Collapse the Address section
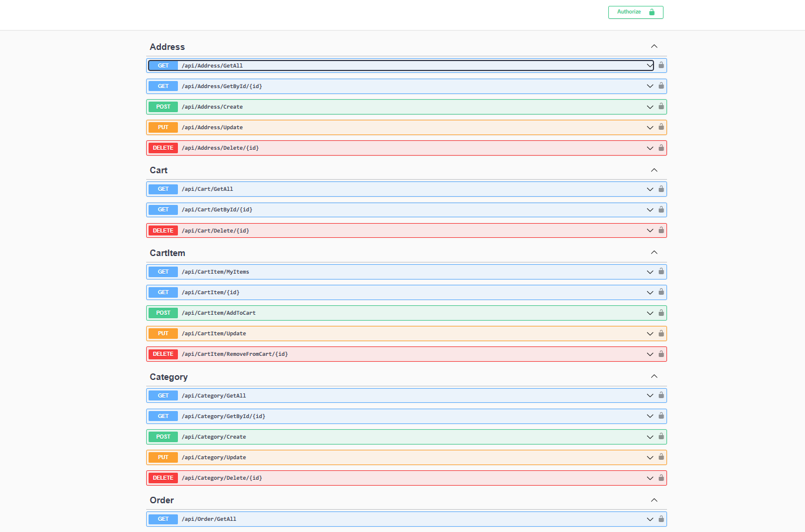 click(654, 46)
